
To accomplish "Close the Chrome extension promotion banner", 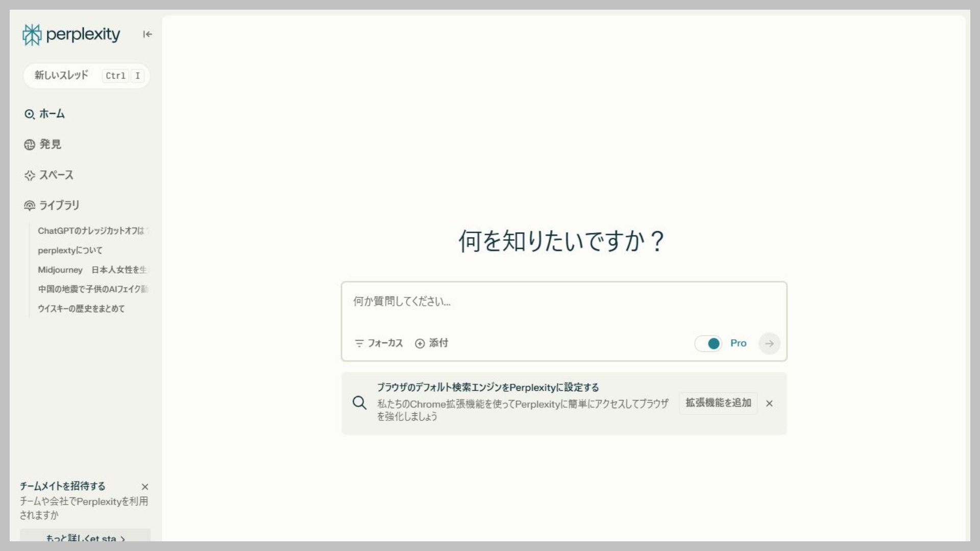I will (x=770, y=404).
